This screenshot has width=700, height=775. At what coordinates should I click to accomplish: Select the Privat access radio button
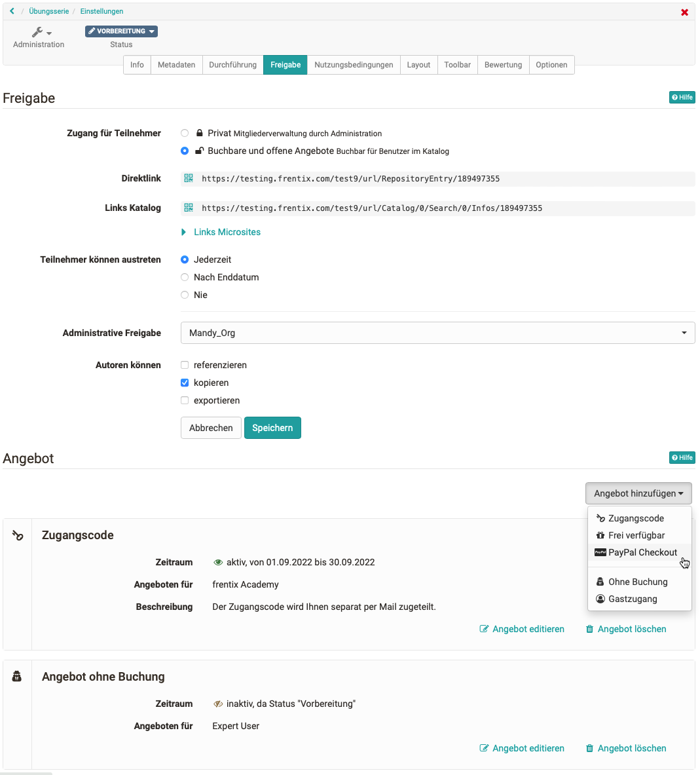[185, 133]
